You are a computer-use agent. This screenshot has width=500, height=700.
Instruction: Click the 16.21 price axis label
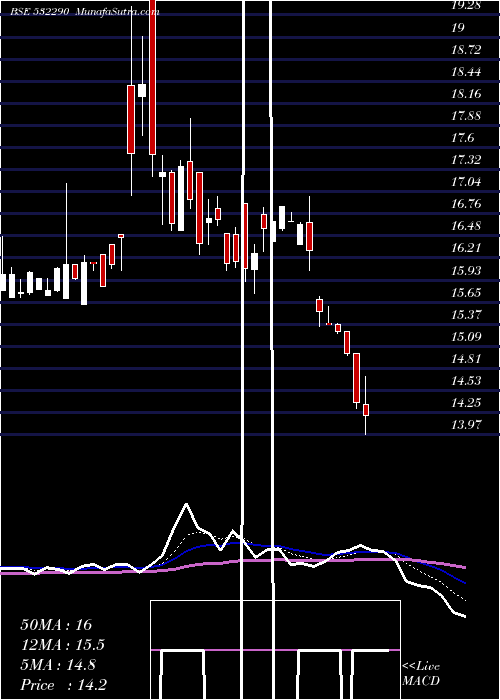click(466, 248)
